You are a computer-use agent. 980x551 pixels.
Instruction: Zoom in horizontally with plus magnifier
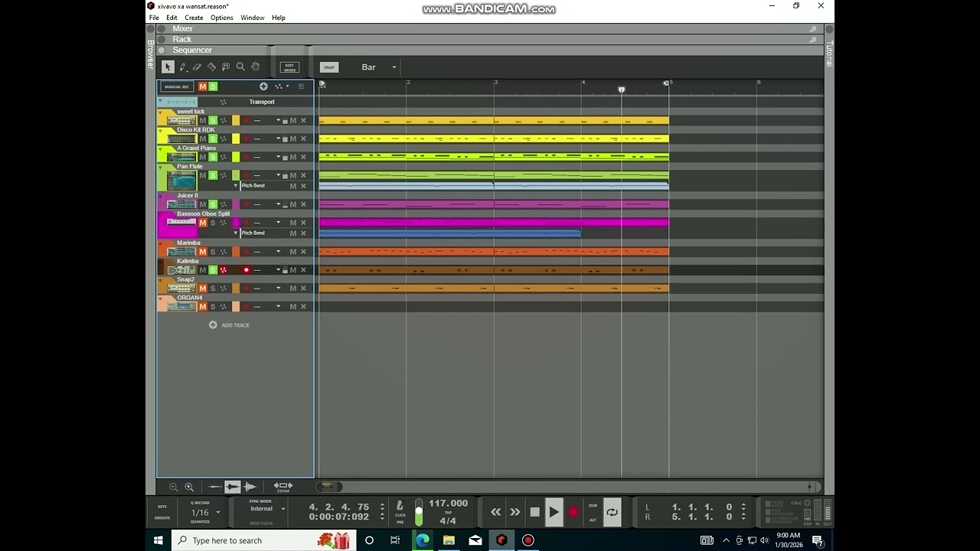click(x=189, y=487)
